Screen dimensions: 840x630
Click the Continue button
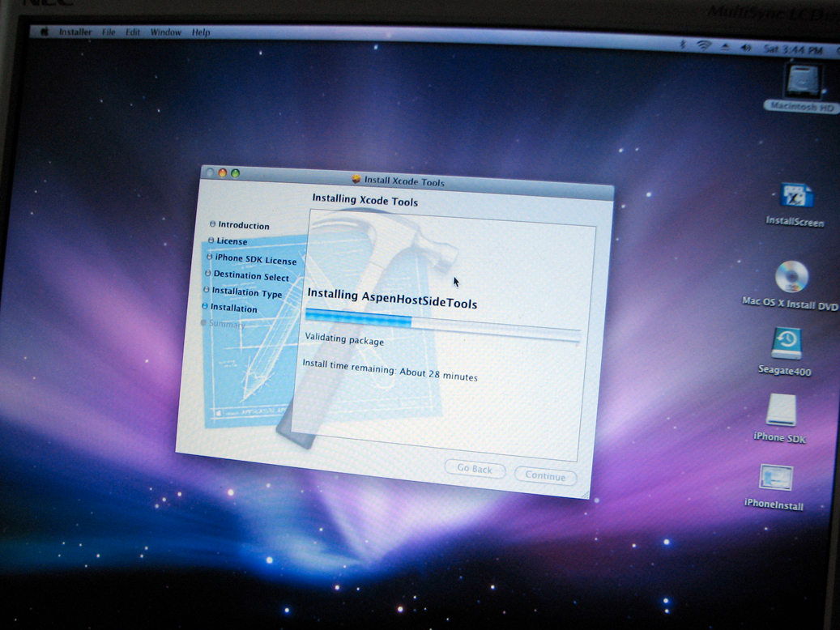point(545,475)
